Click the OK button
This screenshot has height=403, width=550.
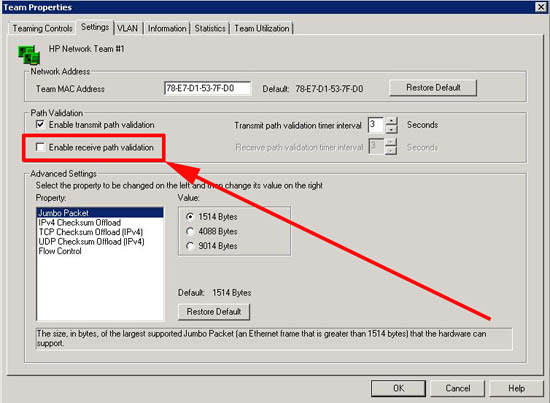tap(398, 388)
